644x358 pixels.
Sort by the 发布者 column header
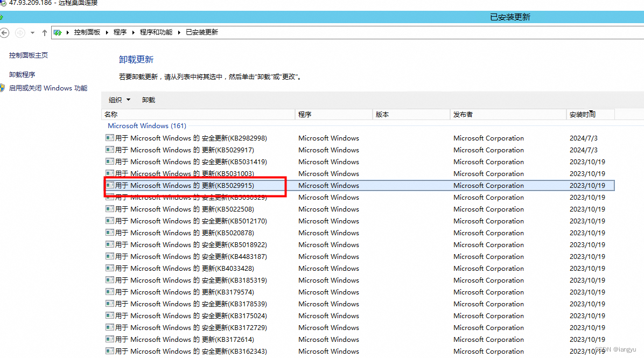click(508, 114)
